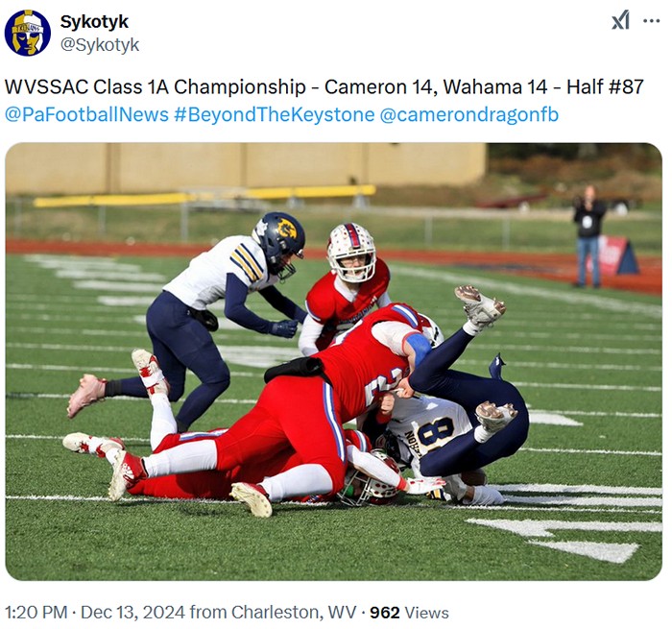Click the #BeyondTheKeystone hashtag

tap(275, 115)
